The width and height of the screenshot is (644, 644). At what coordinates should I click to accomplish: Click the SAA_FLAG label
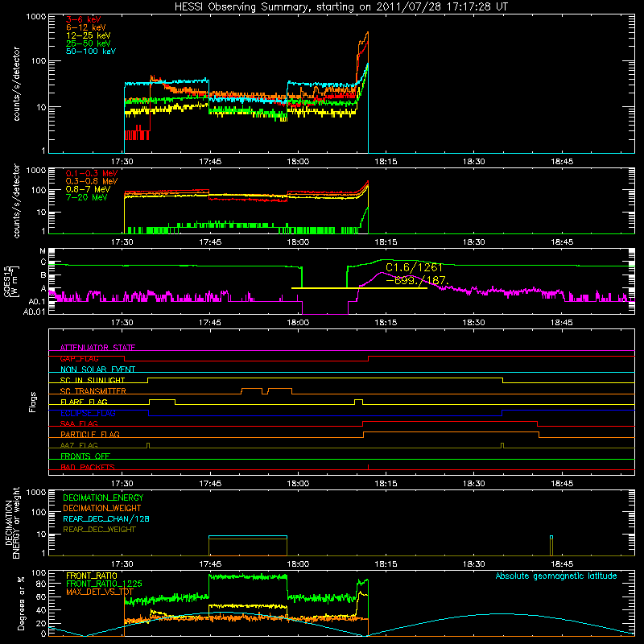pyautogui.click(x=79, y=423)
